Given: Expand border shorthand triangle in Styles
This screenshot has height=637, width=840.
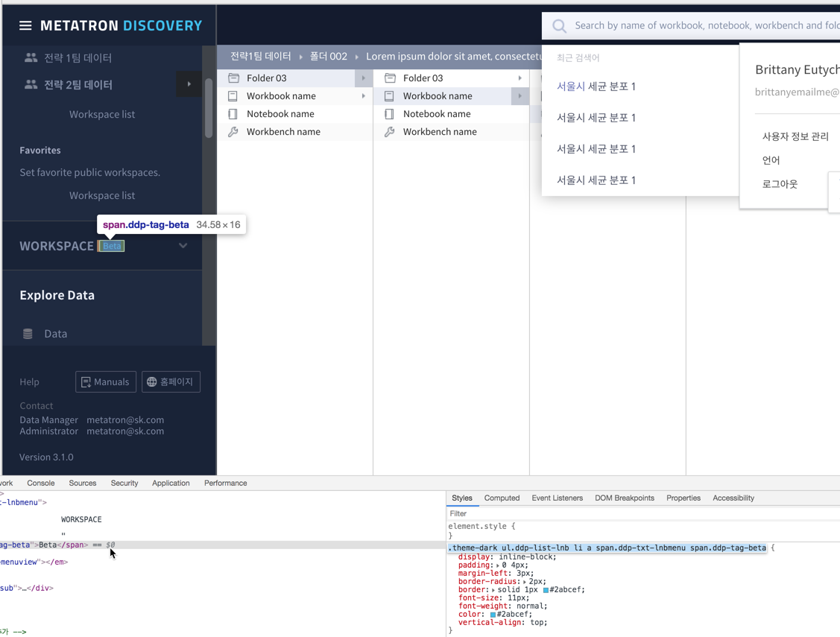Looking at the screenshot, I should (x=493, y=590).
